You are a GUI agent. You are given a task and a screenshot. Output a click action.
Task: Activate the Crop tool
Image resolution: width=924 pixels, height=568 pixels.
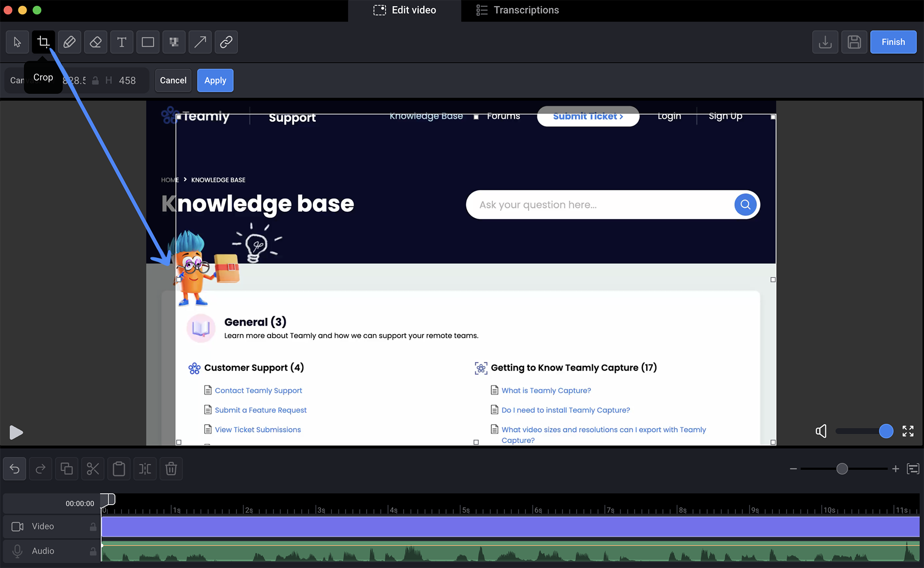point(43,42)
